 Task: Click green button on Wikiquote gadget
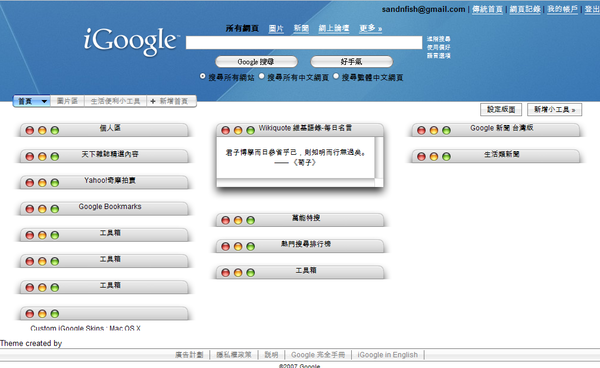click(x=251, y=130)
